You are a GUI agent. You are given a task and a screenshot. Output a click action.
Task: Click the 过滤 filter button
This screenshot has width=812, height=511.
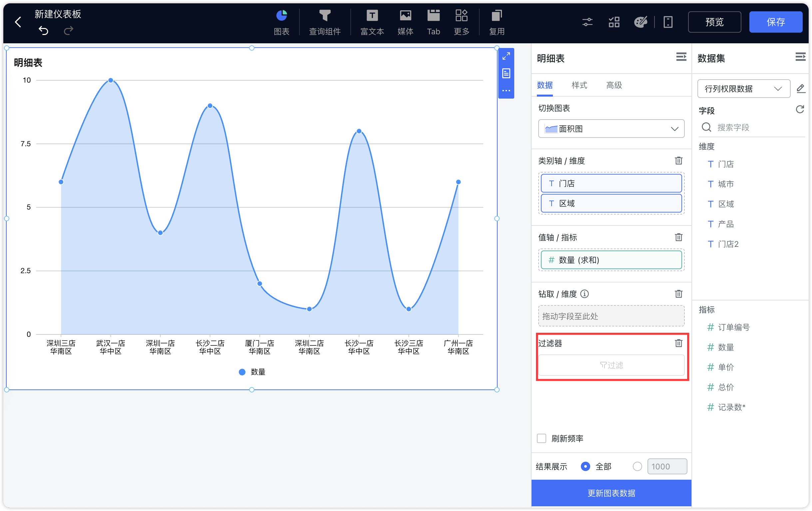pyautogui.click(x=611, y=365)
